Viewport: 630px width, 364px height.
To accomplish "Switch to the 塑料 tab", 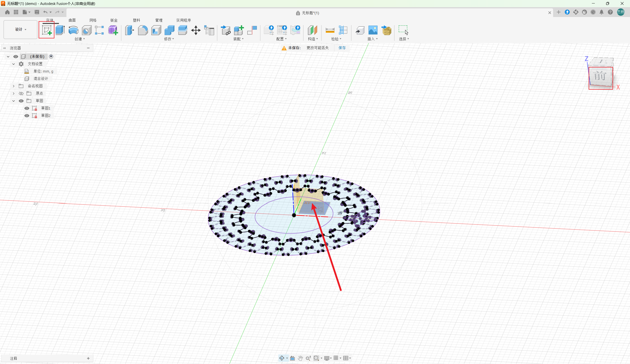I will click(x=136, y=20).
